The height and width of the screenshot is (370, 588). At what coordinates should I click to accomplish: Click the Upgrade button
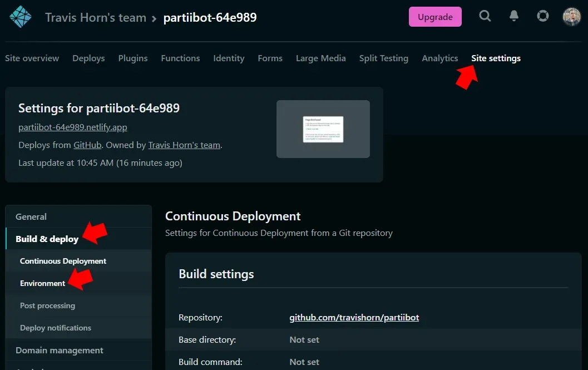435,17
